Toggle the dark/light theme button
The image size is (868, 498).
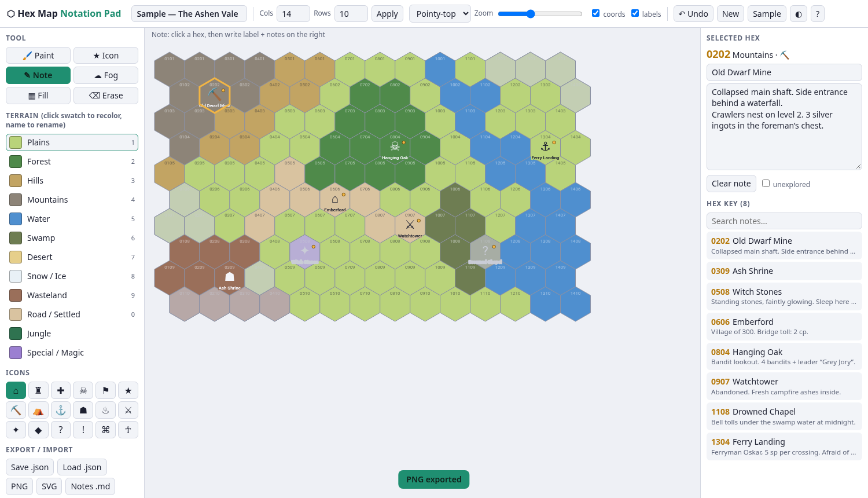pyautogui.click(x=799, y=14)
